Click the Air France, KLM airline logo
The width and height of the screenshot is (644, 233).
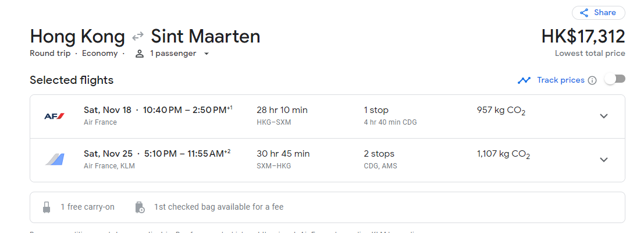(x=54, y=159)
